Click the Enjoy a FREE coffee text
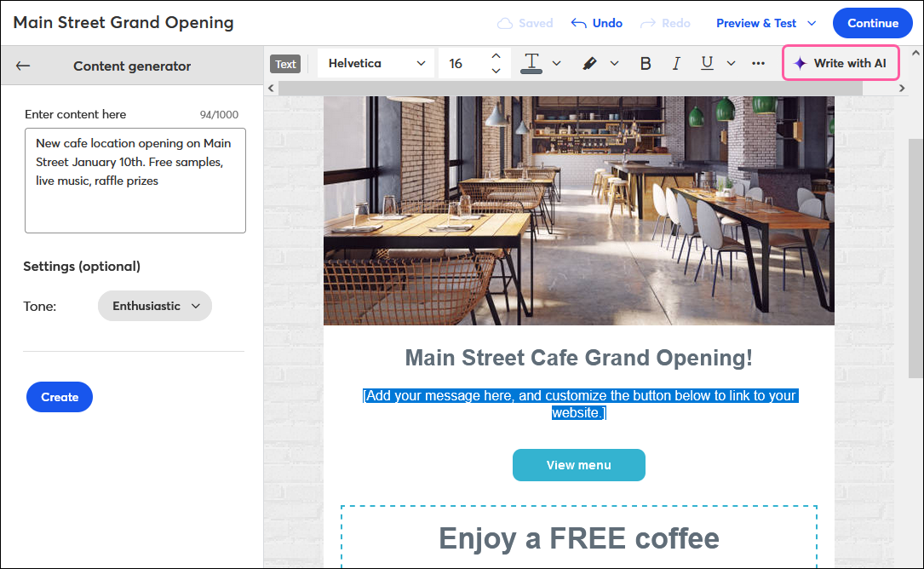This screenshot has width=924, height=569. (579, 538)
